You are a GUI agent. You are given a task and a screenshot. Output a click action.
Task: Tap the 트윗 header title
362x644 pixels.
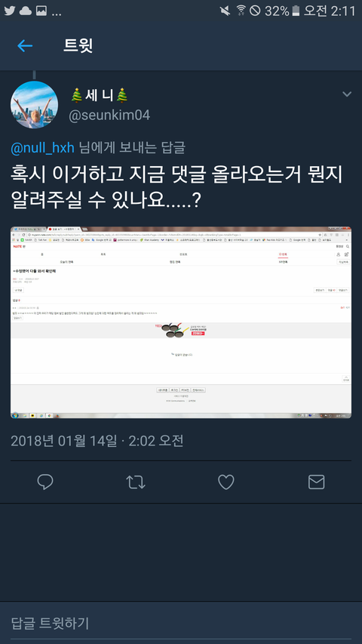78,45
